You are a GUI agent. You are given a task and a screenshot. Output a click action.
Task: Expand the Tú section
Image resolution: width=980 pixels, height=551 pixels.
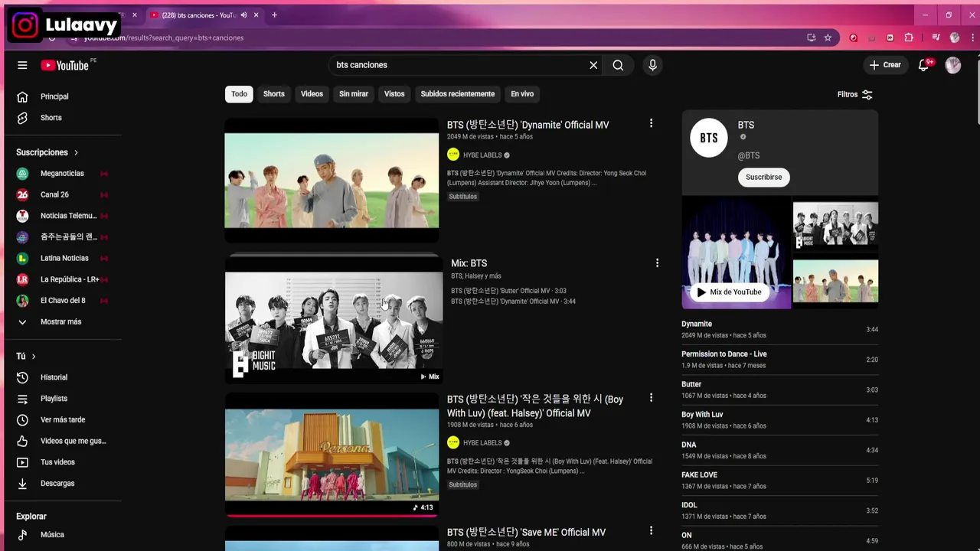[26, 356]
